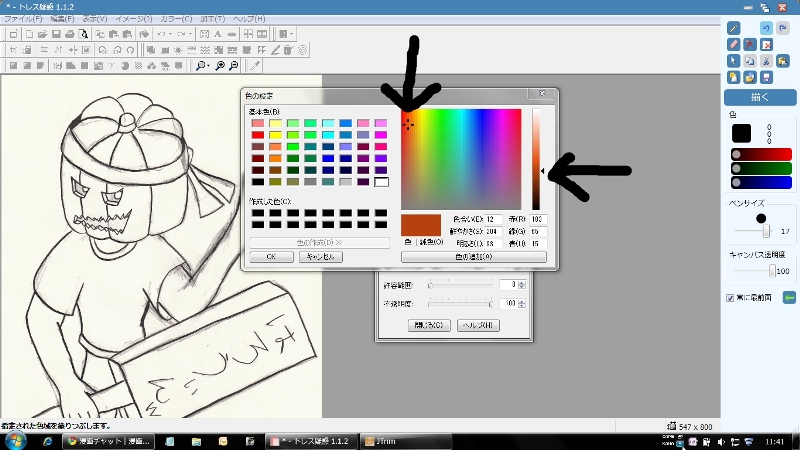This screenshot has height=450, width=800.
Task: Click the open folder icon in top toolbar
Action: click(42, 34)
